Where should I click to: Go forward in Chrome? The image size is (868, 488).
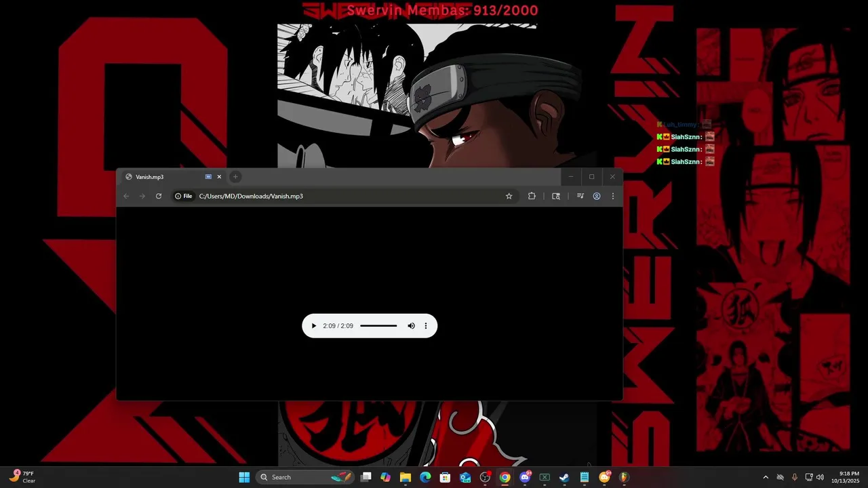coord(142,196)
